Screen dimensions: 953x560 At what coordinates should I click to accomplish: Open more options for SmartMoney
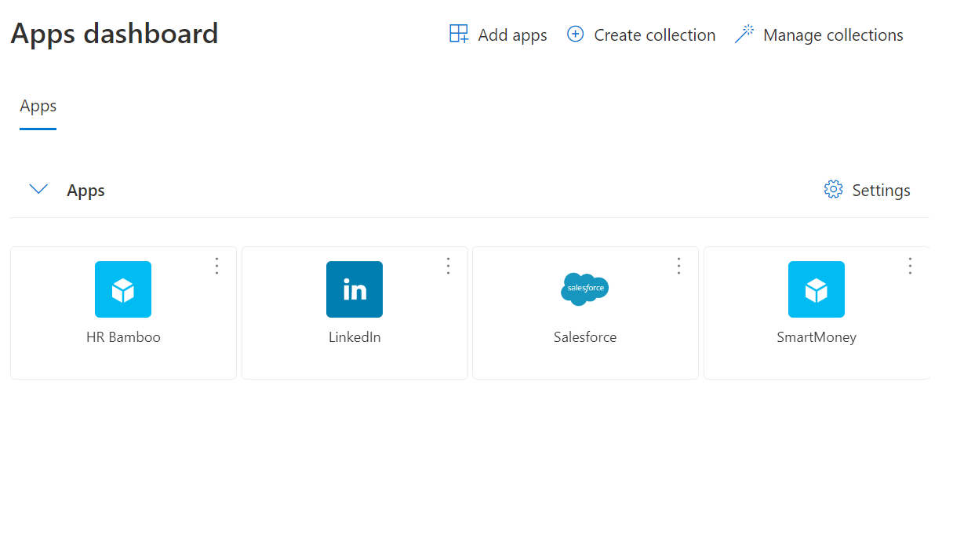click(x=911, y=266)
